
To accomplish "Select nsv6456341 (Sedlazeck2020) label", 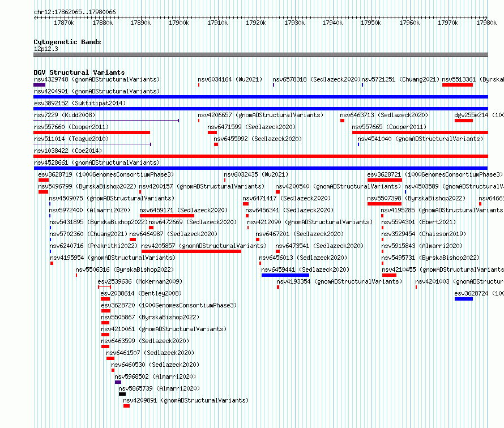I will [289, 210].
